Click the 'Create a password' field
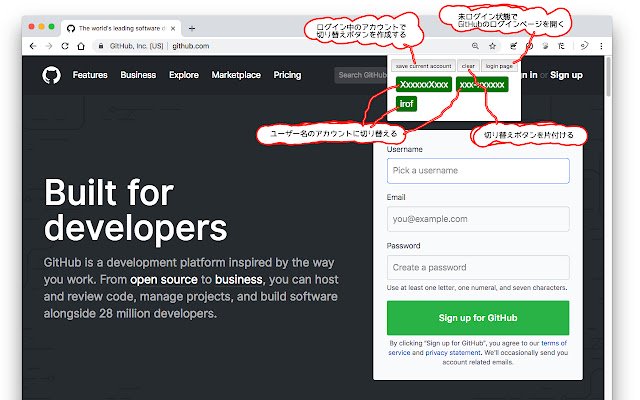This screenshot has width=640, height=400. (478, 267)
